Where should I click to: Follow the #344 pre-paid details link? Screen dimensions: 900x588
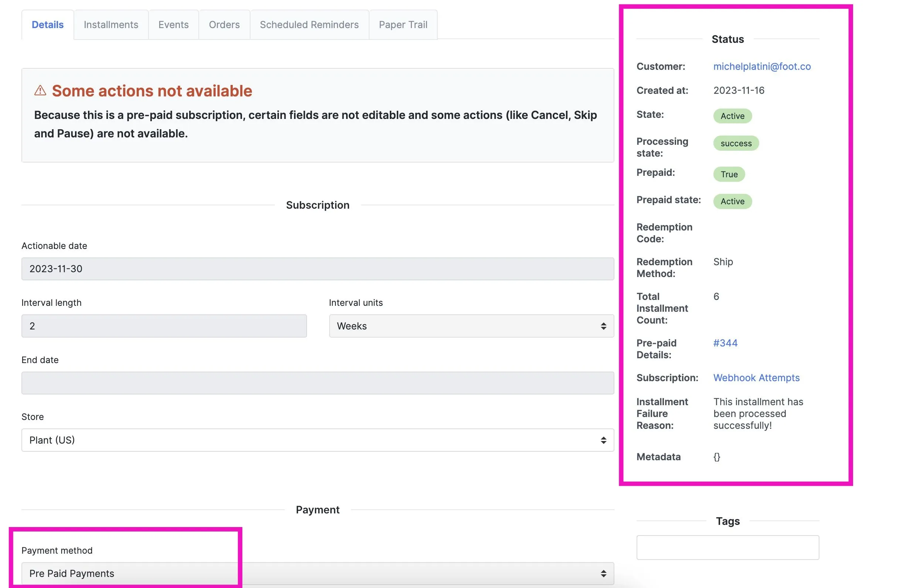pyautogui.click(x=725, y=343)
